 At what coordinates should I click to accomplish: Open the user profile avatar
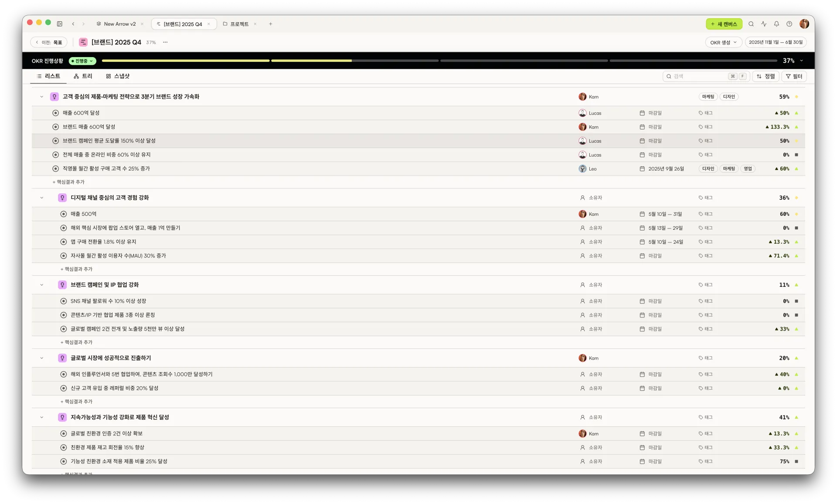point(804,24)
